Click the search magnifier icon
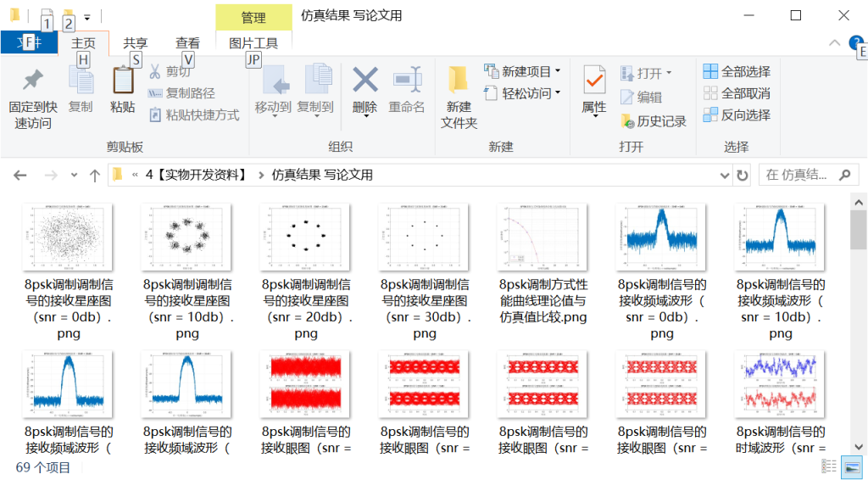This screenshot has width=868, height=480. [845, 175]
